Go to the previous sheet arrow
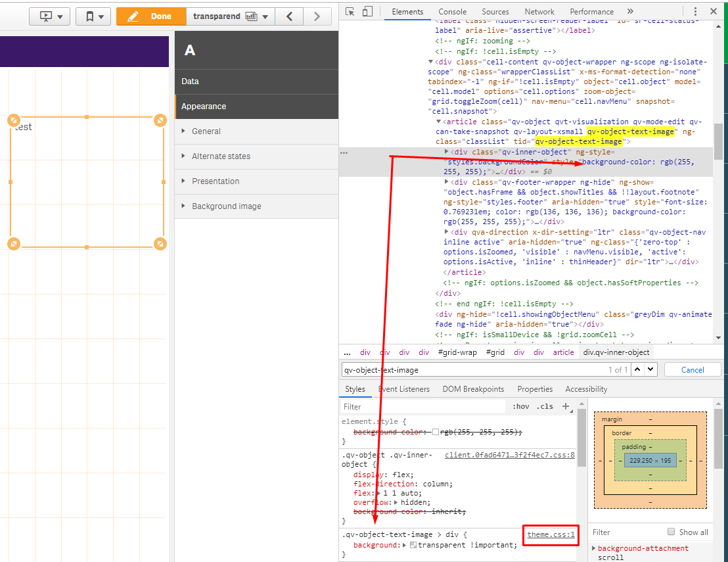Image resolution: width=728 pixels, height=562 pixels. [289, 16]
